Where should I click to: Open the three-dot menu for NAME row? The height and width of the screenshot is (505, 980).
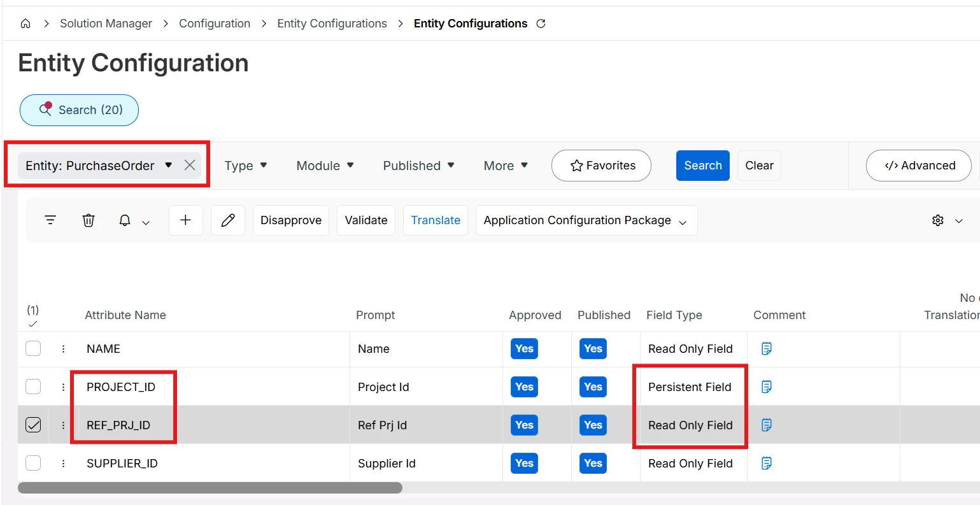[x=63, y=349]
